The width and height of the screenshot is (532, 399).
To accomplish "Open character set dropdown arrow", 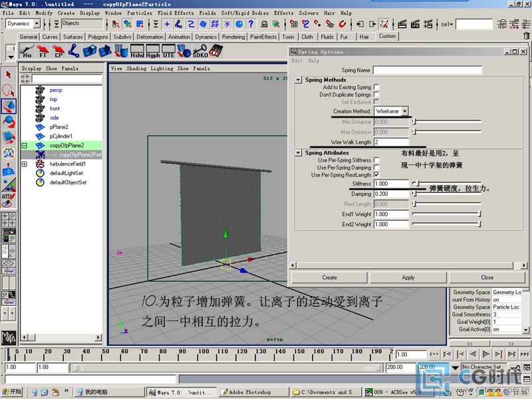I will [x=456, y=368].
